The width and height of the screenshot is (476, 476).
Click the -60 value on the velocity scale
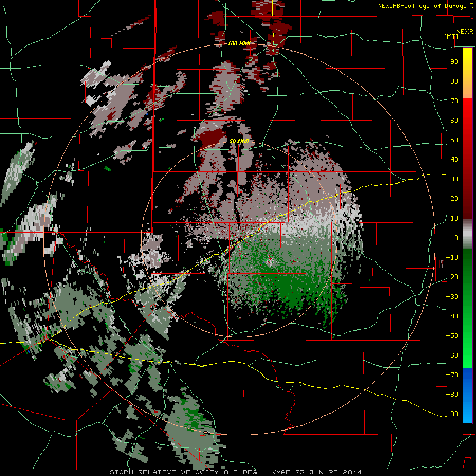click(452, 355)
